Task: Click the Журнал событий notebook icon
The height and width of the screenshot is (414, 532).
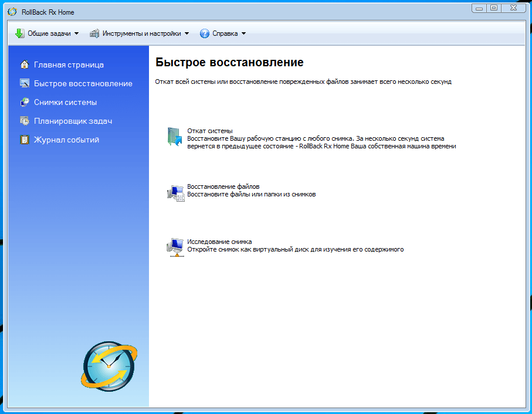Action: (24, 140)
